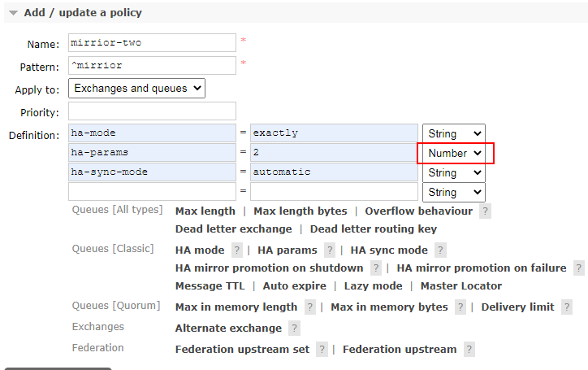Select the Lazy mode link
588x370 pixels.
coord(373,286)
